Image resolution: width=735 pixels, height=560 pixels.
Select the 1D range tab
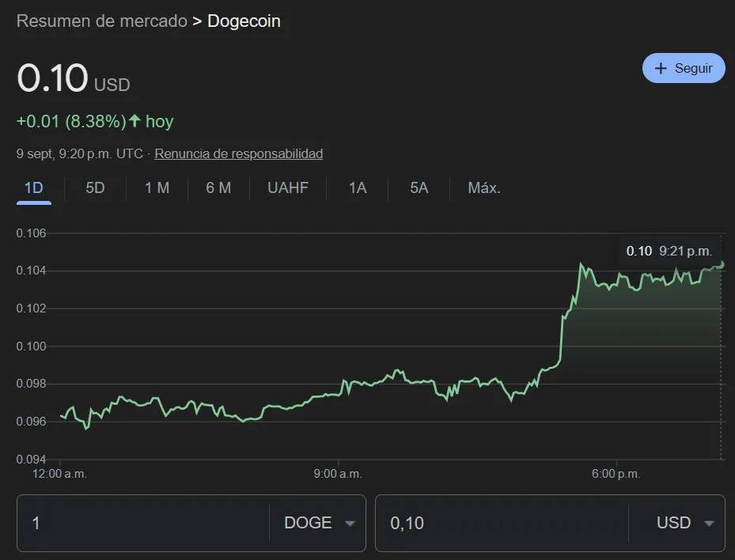click(34, 188)
